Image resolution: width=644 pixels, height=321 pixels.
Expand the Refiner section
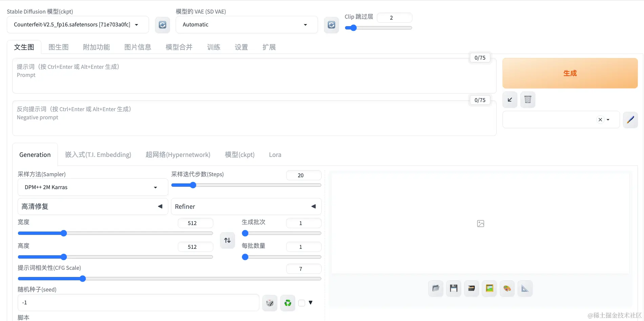pos(246,206)
